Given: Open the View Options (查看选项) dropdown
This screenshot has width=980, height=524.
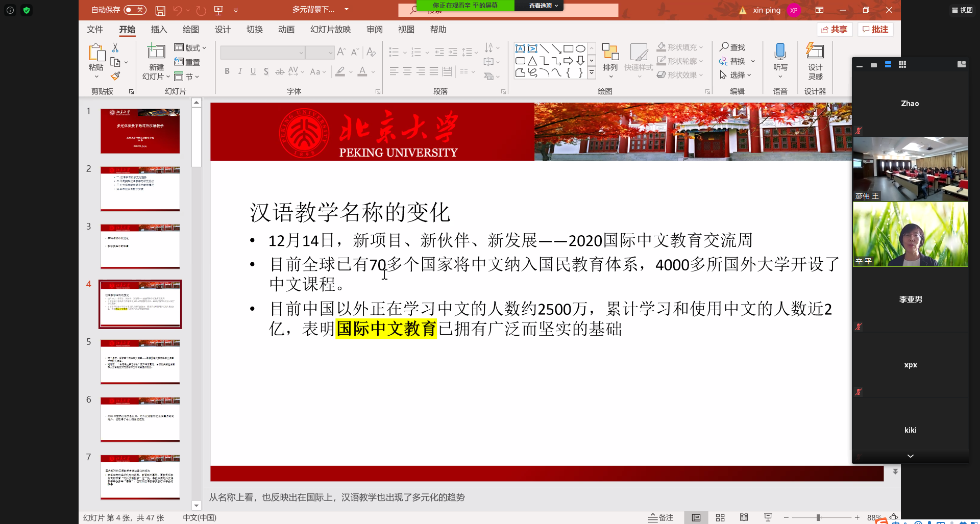Looking at the screenshot, I should point(543,6).
